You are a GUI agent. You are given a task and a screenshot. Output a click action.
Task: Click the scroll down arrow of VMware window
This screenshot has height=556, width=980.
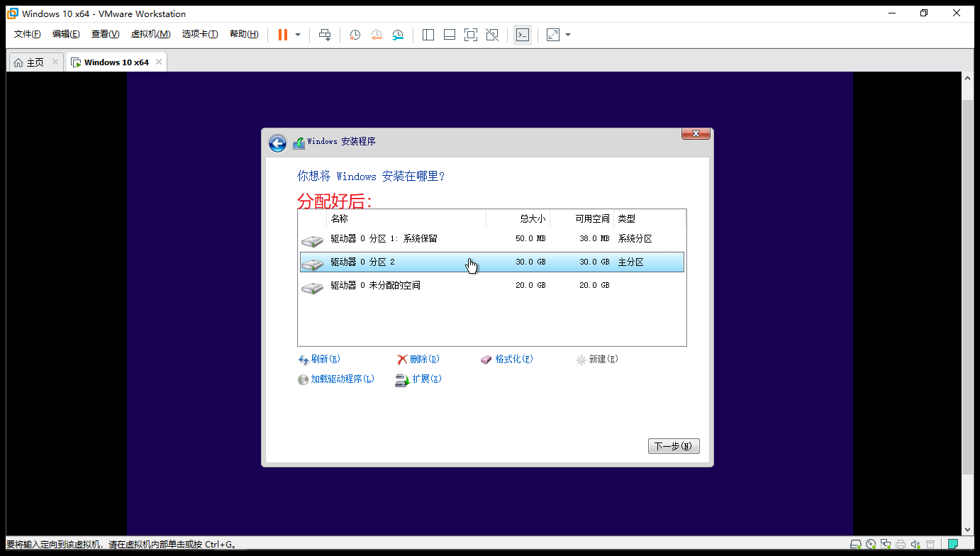pyautogui.click(x=968, y=528)
